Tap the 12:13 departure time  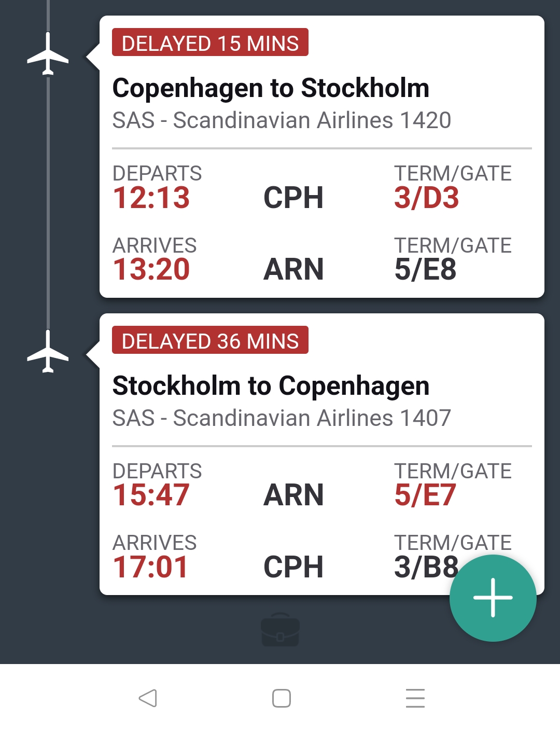151,198
